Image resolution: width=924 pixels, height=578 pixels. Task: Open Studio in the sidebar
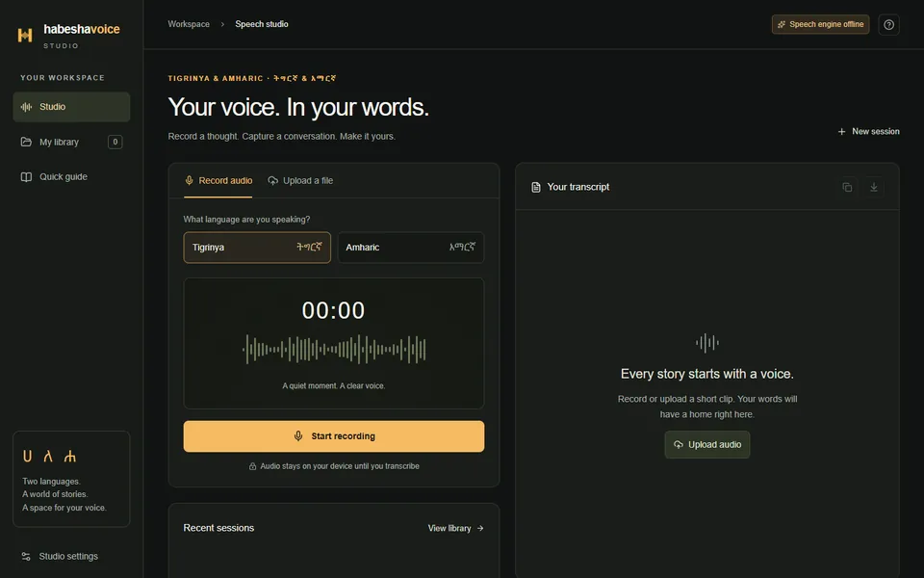(x=71, y=107)
